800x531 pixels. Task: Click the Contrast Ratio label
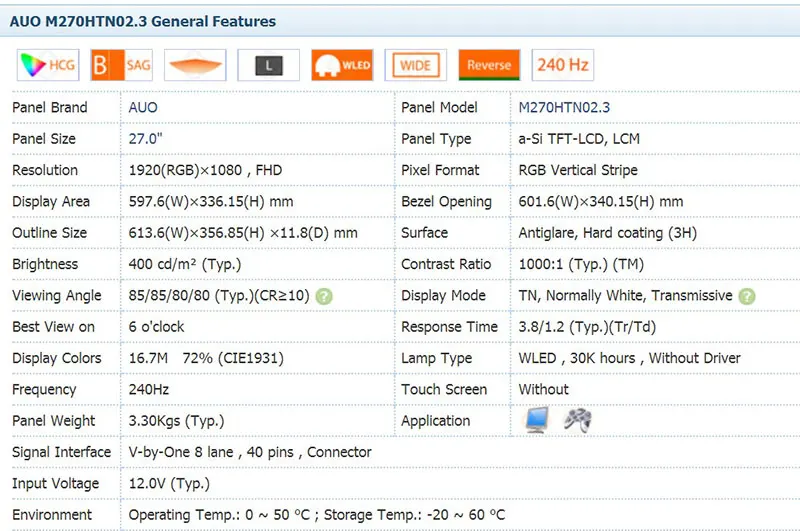pos(446,264)
